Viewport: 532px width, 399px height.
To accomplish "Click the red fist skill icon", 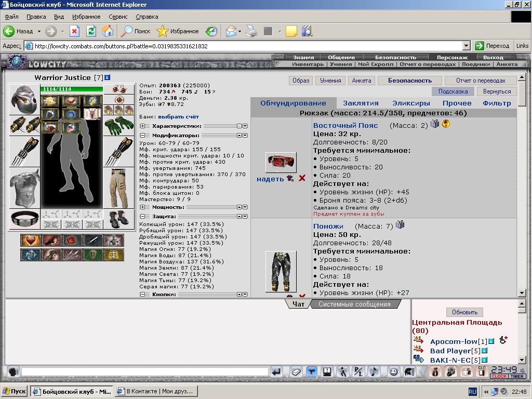I will coord(72,240).
